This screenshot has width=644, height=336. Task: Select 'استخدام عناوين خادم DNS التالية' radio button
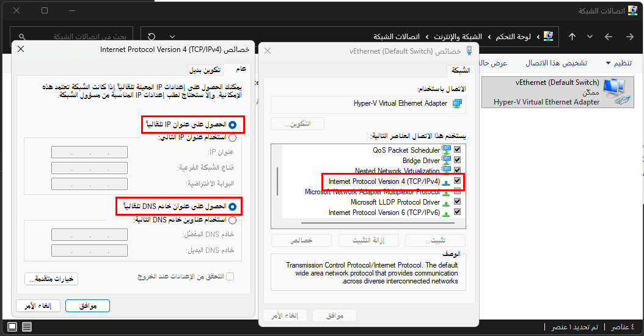(232, 219)
